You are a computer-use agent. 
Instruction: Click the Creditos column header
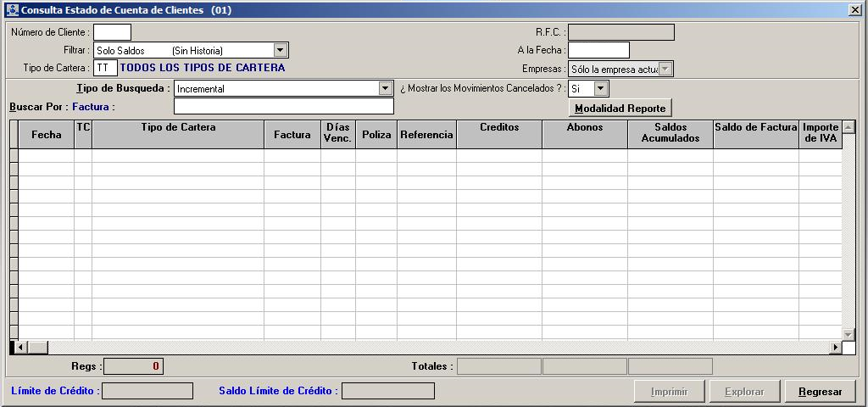(x=499, y=134)
